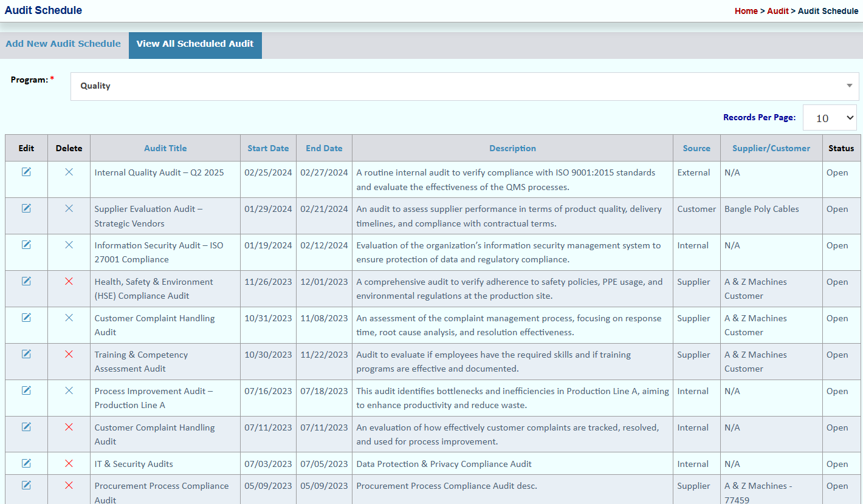863x504 pixels.
Task: Delete the Internal Quality Audit – Q2 2025 row
Action: [x=69, y=172]
